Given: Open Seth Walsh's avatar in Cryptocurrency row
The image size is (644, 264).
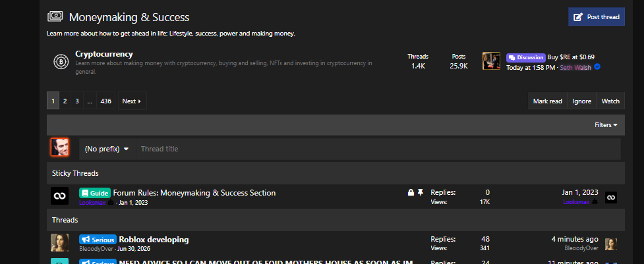Looking at the screenshot, I should click(491, 61).
